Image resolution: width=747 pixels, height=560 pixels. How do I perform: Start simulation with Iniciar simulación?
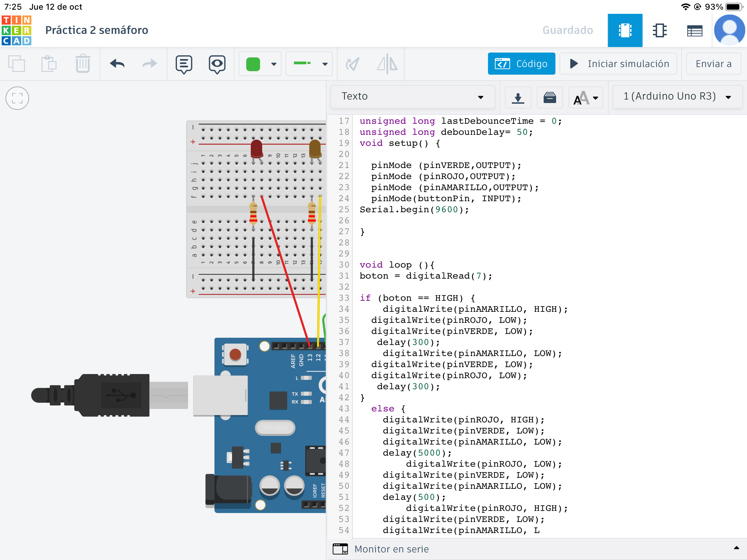point(618,64)
